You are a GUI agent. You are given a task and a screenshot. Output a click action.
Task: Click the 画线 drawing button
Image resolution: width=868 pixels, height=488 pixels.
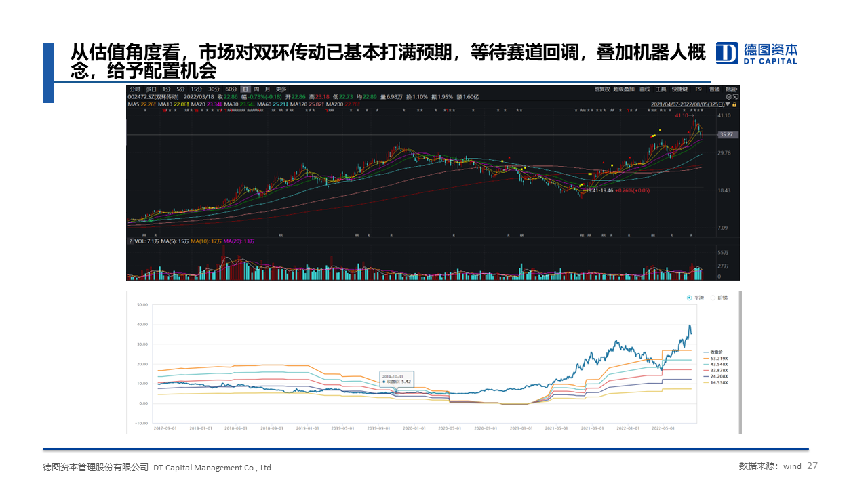coord(645,89)
